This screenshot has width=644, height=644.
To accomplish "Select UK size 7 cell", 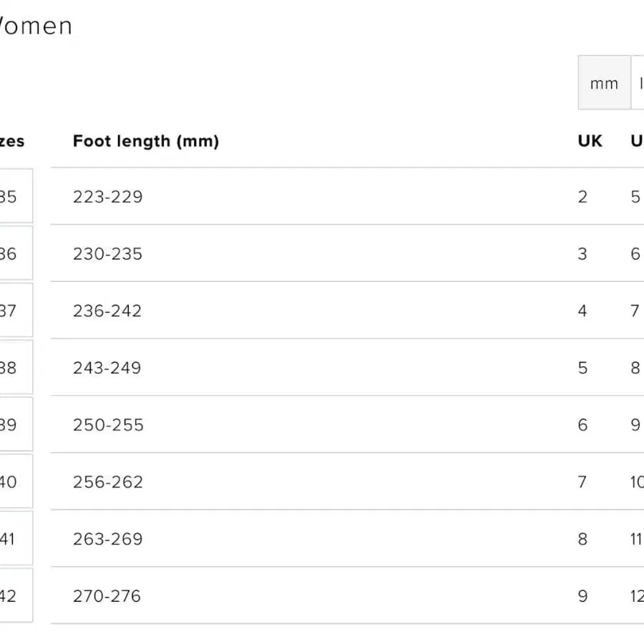I will tap(582, 482).
